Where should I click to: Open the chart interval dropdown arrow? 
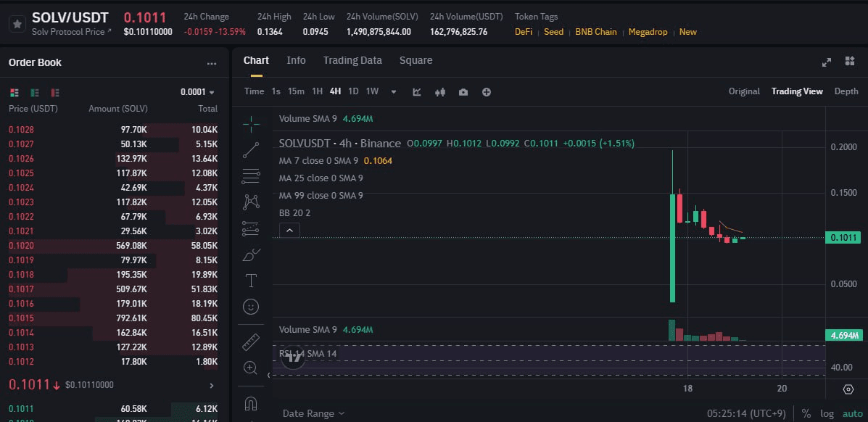[x=393, y=91]
